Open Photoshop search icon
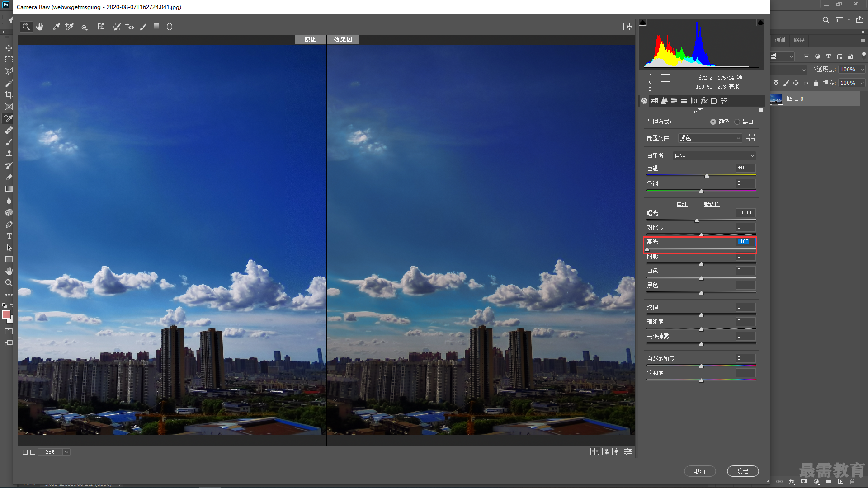 826,20
